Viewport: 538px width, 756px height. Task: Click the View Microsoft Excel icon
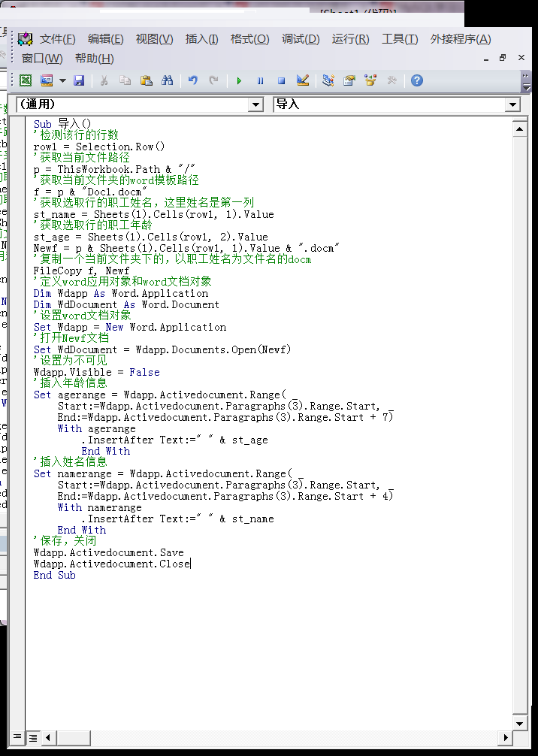coord(26,80)
